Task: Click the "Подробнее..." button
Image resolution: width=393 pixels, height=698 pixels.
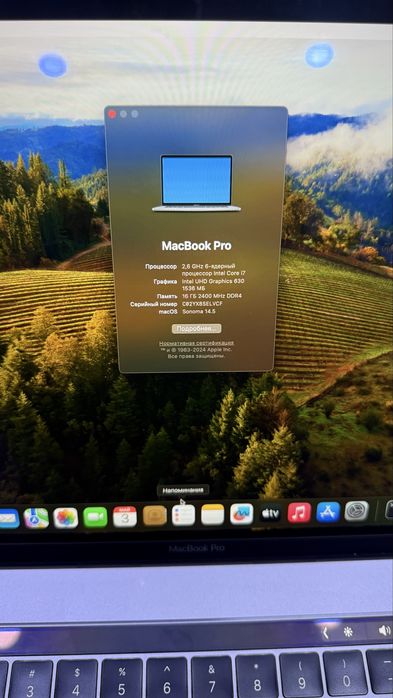Action: coord(196,329)
